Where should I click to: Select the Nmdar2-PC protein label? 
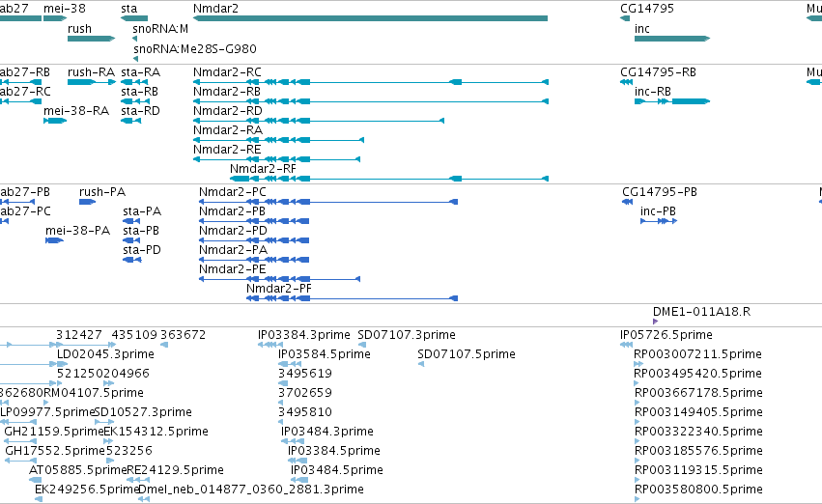tap(233, 192)
